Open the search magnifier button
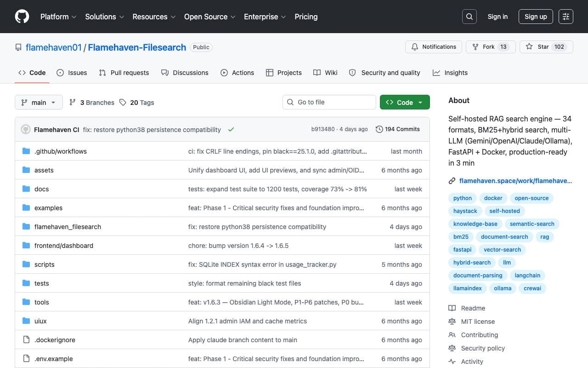588x368 pixels. (469, 17)
